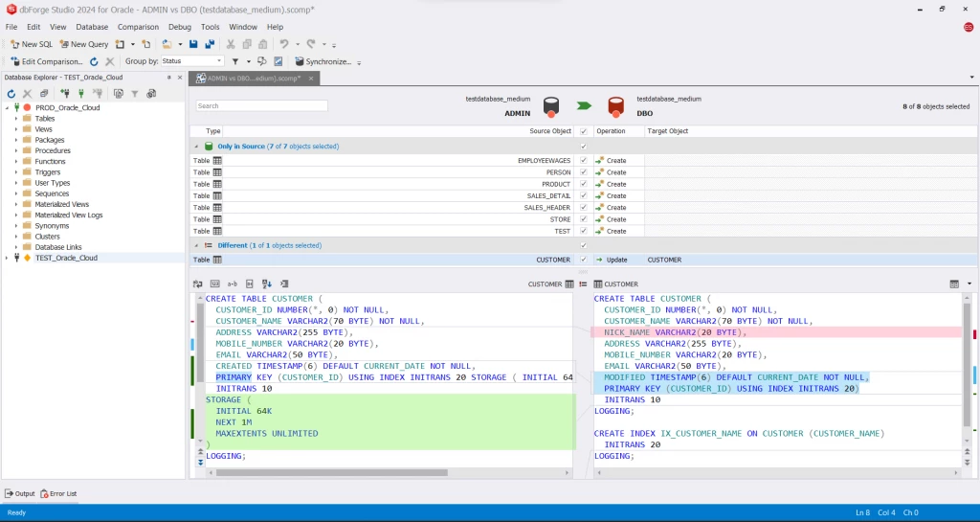980x522 pixels.
Task: Click the Open file folder icon
Action: pos(167,44)
